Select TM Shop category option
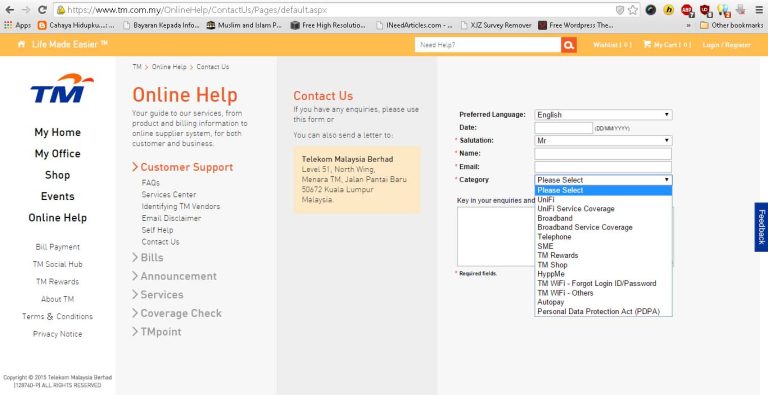The image size is (768, 395). pos(603,265)
